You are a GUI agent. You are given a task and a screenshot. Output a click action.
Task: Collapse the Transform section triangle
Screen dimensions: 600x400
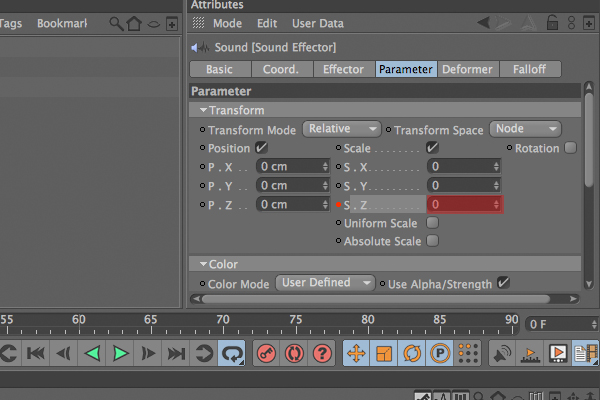(x=203, y=110)
